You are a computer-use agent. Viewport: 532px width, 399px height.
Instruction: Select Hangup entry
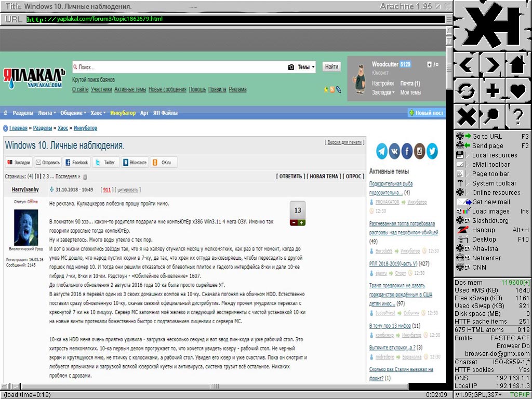pos(493,230)
